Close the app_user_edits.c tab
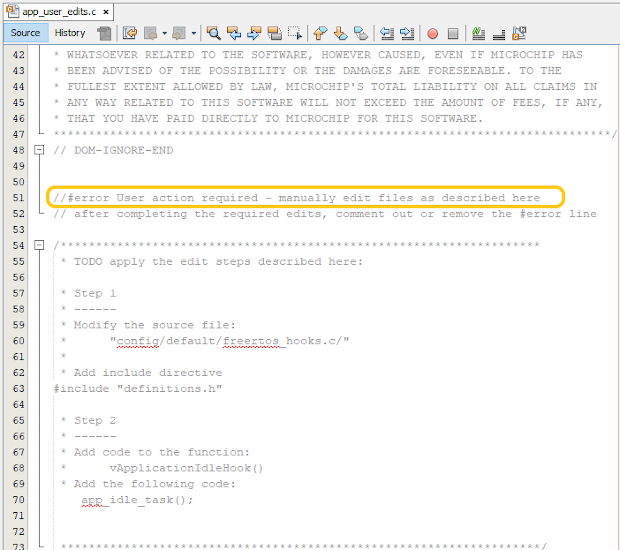Screen dimensions: 620x550 coord(106,12)
